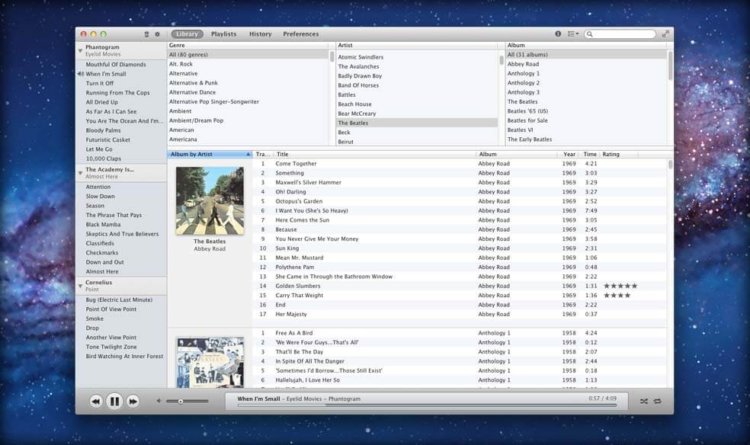Switch to the Playlists tab
750x445 pixels.
[x=224, y=34]
